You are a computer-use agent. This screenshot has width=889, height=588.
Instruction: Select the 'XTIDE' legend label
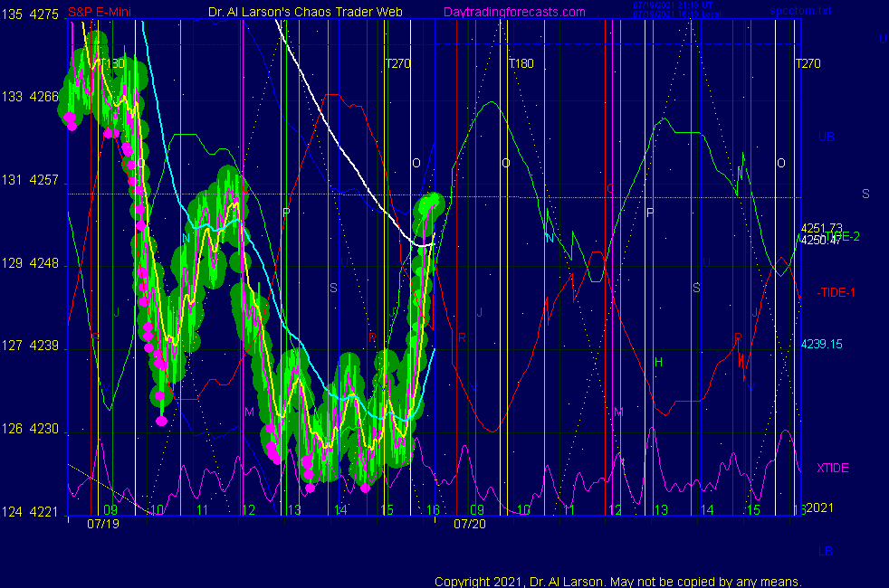(x=832, y=468)
